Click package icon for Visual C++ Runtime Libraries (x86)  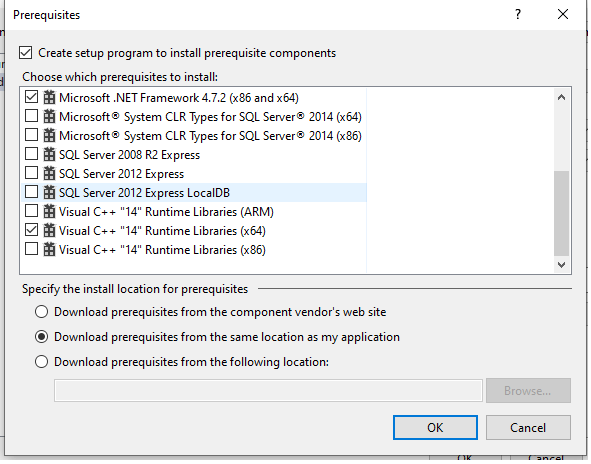coord(49,249)
